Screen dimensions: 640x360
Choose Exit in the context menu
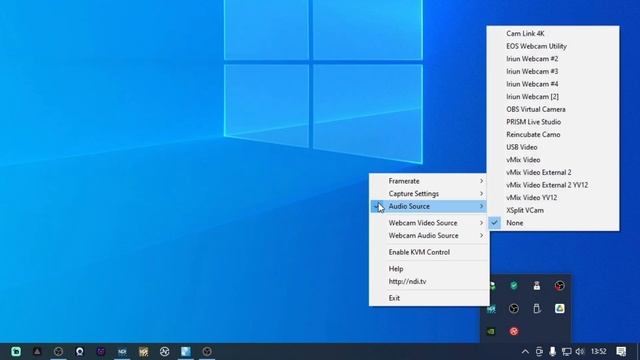click(429, 298)
